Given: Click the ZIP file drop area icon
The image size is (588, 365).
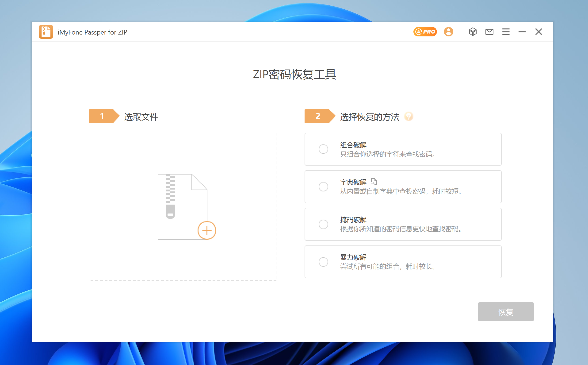Looking at the screenshot, I should 182,207.
